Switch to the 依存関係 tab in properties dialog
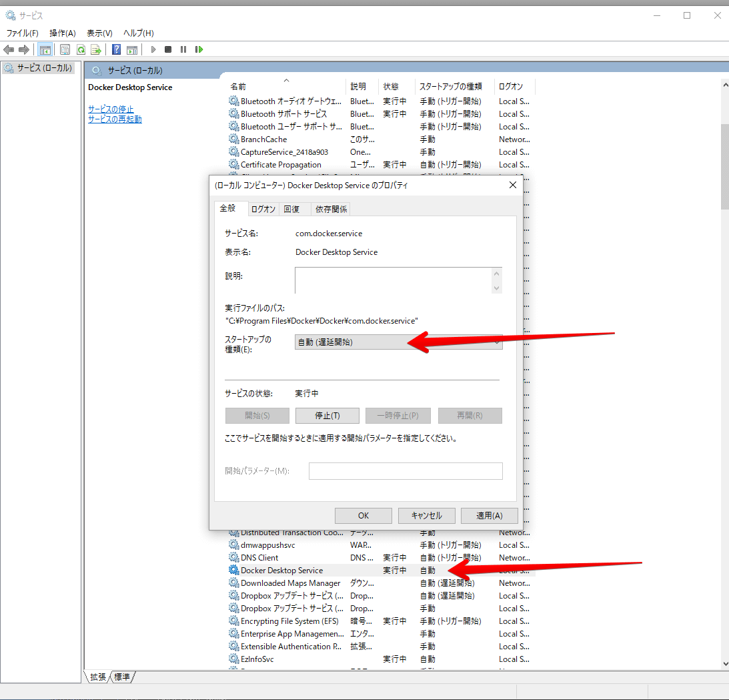The height and width of the screenshot is (700, 729). click(x=331, y=210)
